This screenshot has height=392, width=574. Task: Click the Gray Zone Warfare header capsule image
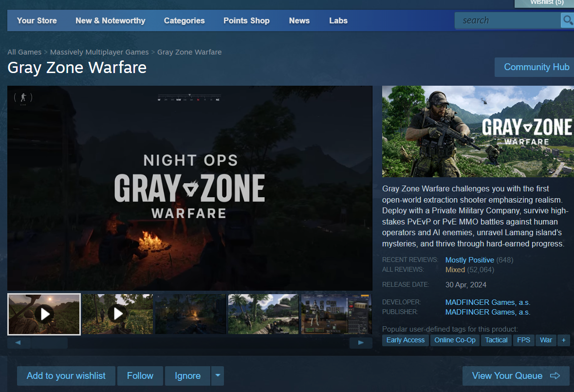(x=478, y=131)
